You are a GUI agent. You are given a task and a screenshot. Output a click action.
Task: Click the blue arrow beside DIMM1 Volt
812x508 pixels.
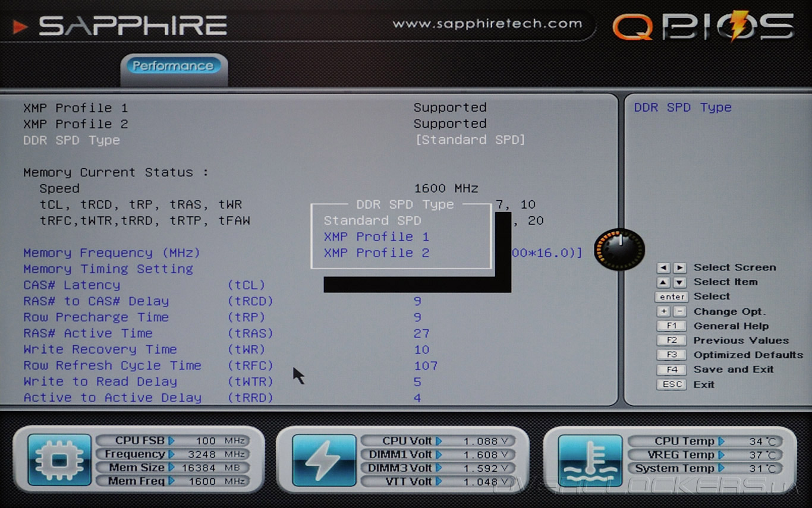click(439, 455)
